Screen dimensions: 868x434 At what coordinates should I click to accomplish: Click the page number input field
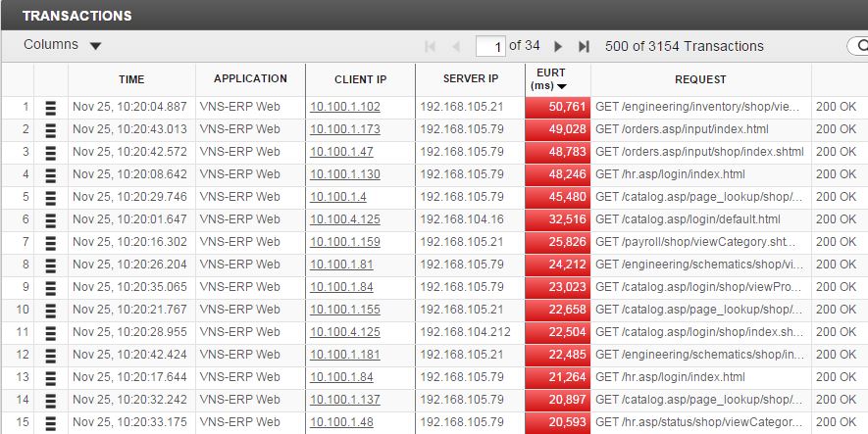(490, 46)
